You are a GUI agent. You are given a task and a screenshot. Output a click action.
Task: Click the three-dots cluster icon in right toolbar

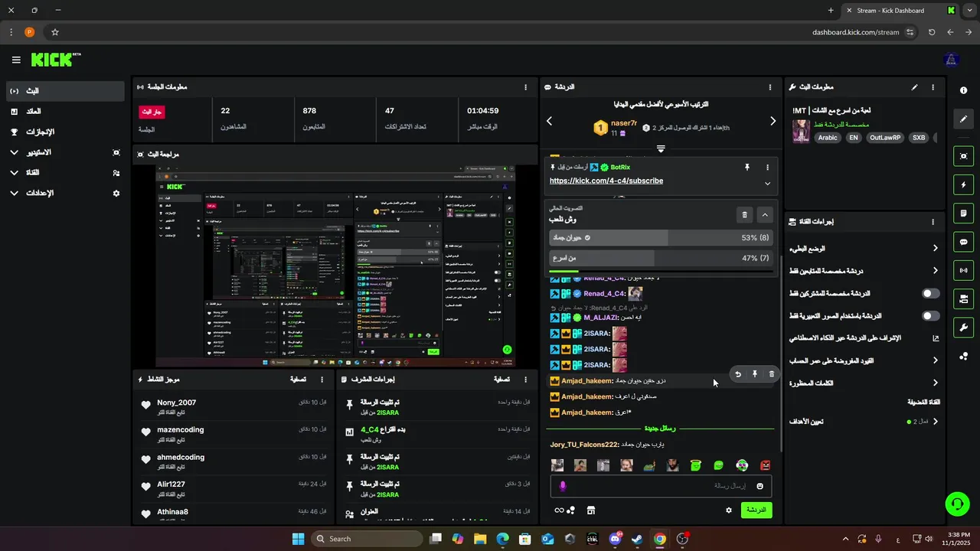point(963,356)
